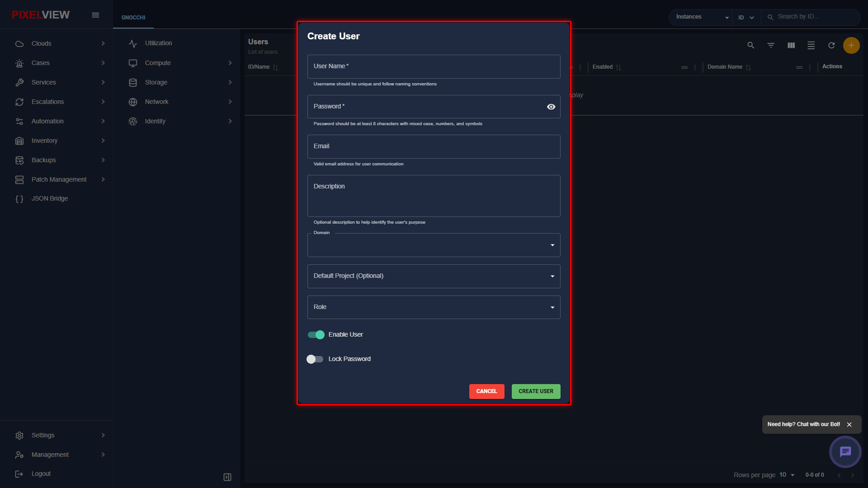Click the refresh icon in Users toolbar
The image size is (868, 488).
click(831, 45)
